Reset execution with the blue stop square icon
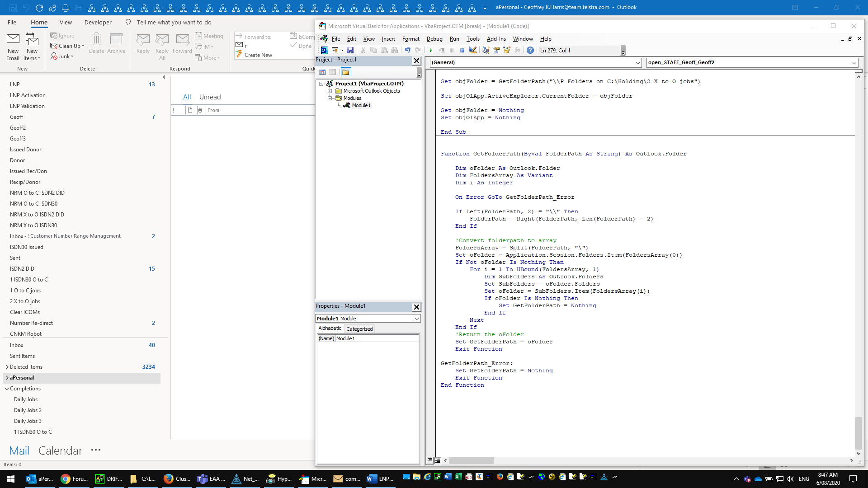The image size is (868, 488). pyautogui.click(x=462, y=50)
